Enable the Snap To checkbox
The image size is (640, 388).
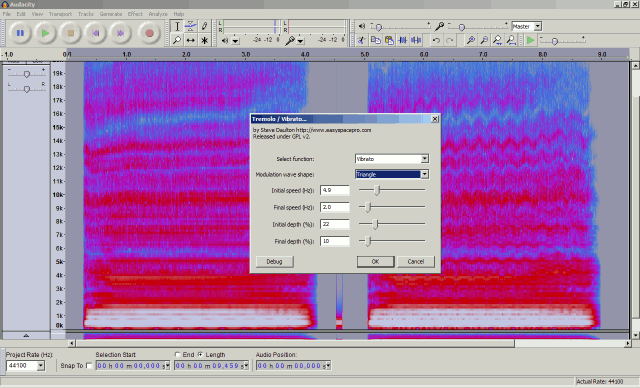click(89, 366)
